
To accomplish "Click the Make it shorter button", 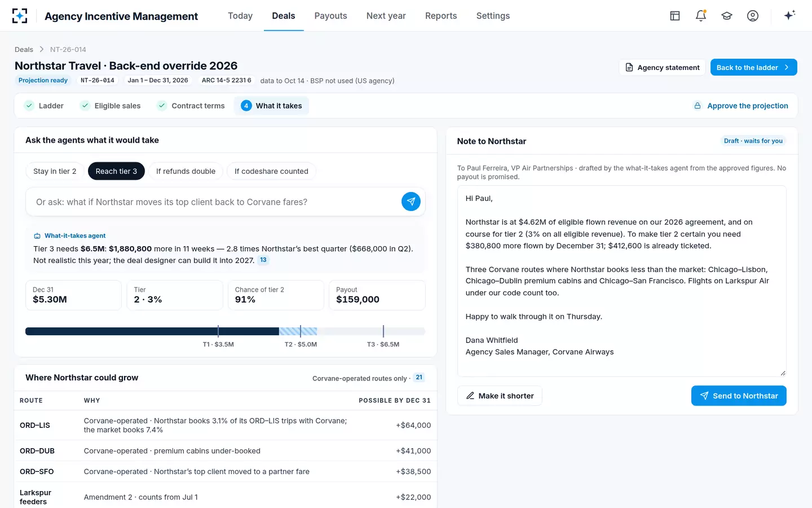I will click(500, 396).
